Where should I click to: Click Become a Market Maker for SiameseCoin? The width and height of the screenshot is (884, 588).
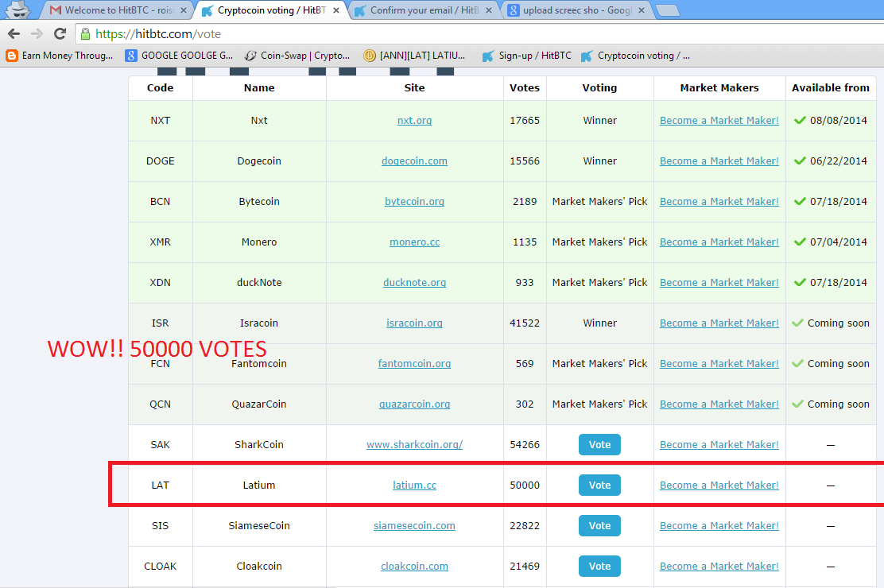719,526
